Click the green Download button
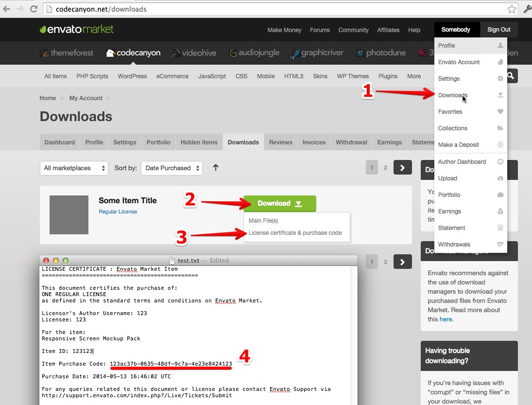The width and height of the screenshot is (532, 405). 279,203
